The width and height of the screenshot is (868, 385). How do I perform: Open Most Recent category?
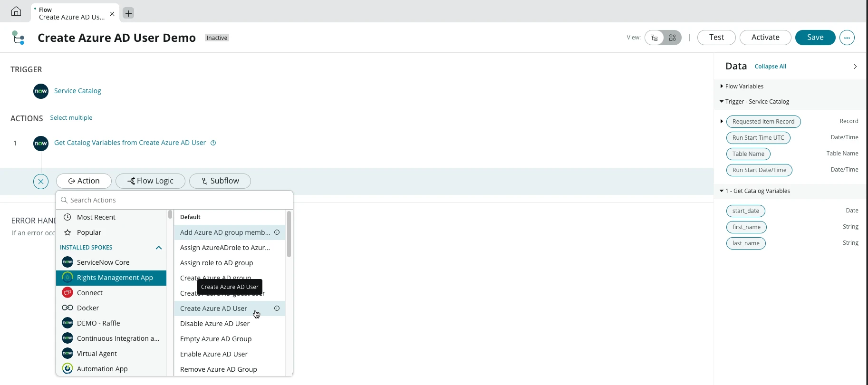pos(111,217)
